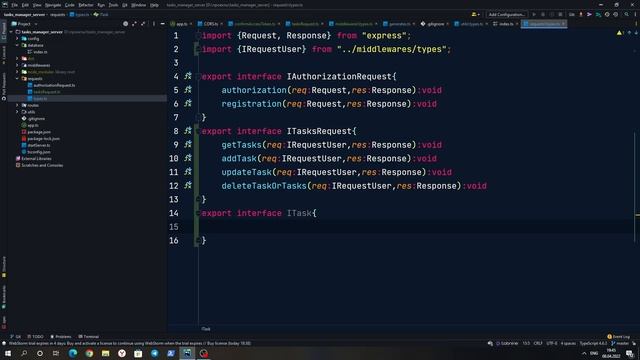Select Scratches and Consoles node
The image size is (640, 360).
point(39,165)
